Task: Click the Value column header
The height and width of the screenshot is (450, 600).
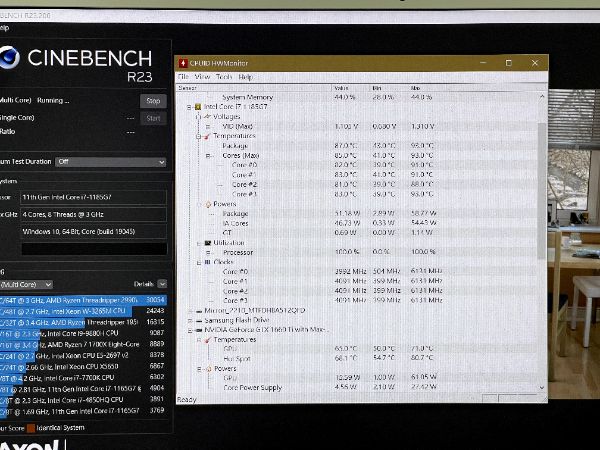Action: coord(351,88)
